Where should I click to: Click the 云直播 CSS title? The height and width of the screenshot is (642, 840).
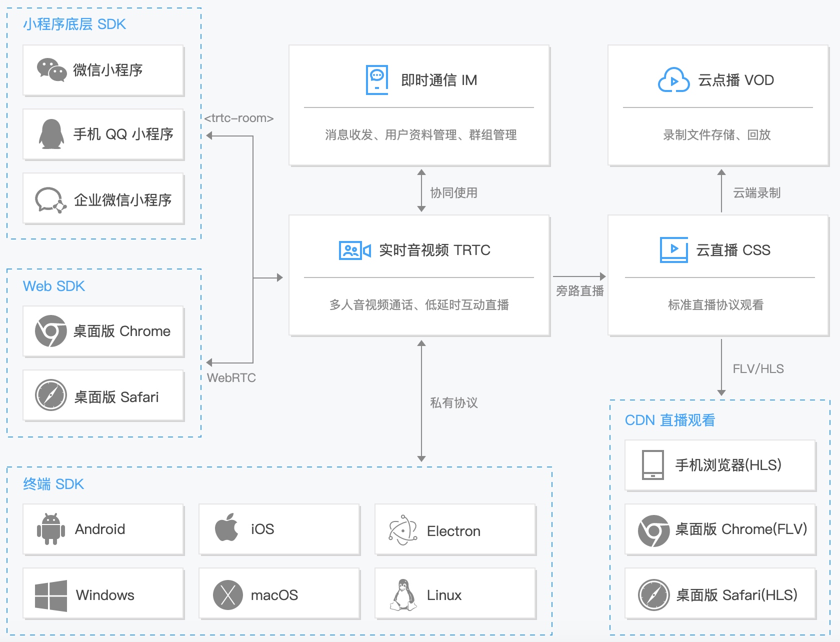pyautogui.click(x=733, y=250)
